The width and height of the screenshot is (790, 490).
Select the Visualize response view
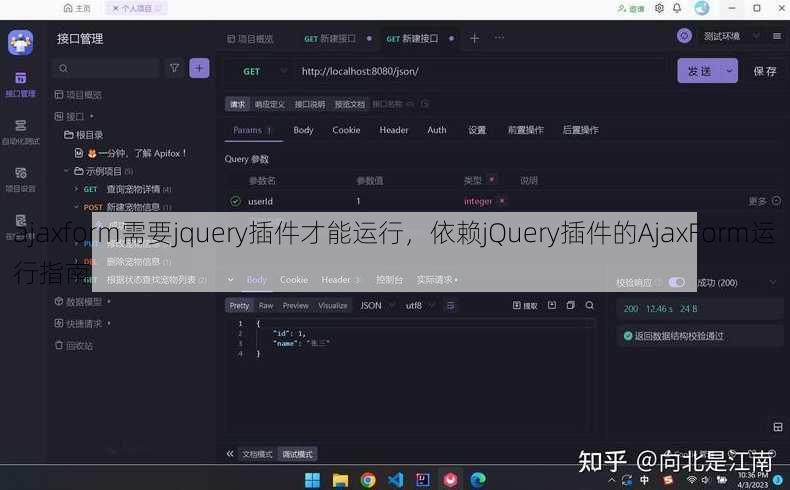tap(333, 305)
